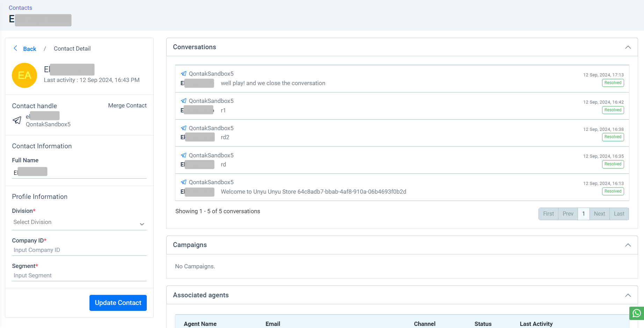Open the Contacts breadcrumb link
This screenshot has width=644, height=328.
click(x=20, y=8)
